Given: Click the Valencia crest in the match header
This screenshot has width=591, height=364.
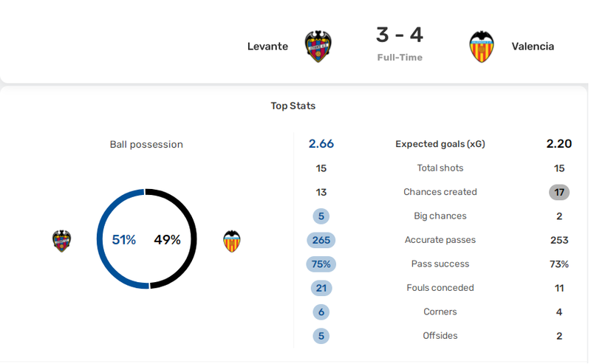Looking at the screenshot, I should [x=482, y=47].
